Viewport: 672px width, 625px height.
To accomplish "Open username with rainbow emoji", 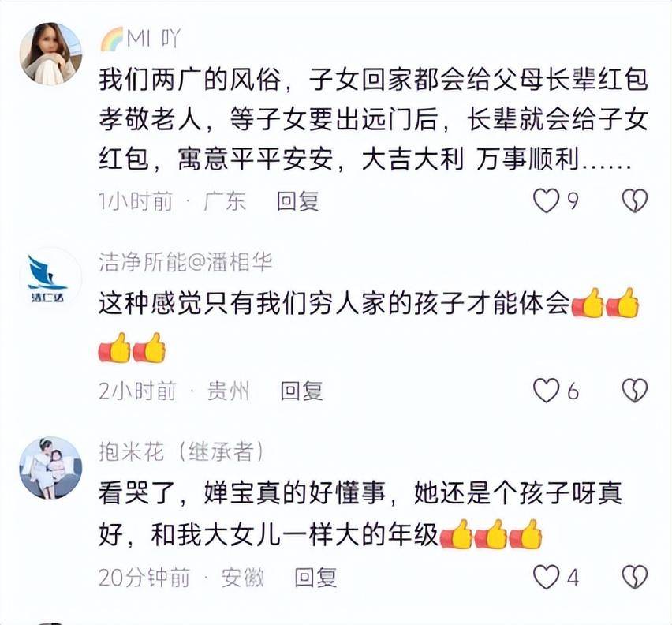I will pos(140,39).
